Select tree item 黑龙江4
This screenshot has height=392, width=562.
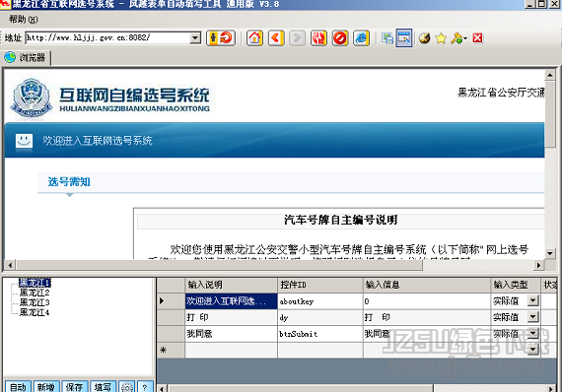[x=35, y=312]
